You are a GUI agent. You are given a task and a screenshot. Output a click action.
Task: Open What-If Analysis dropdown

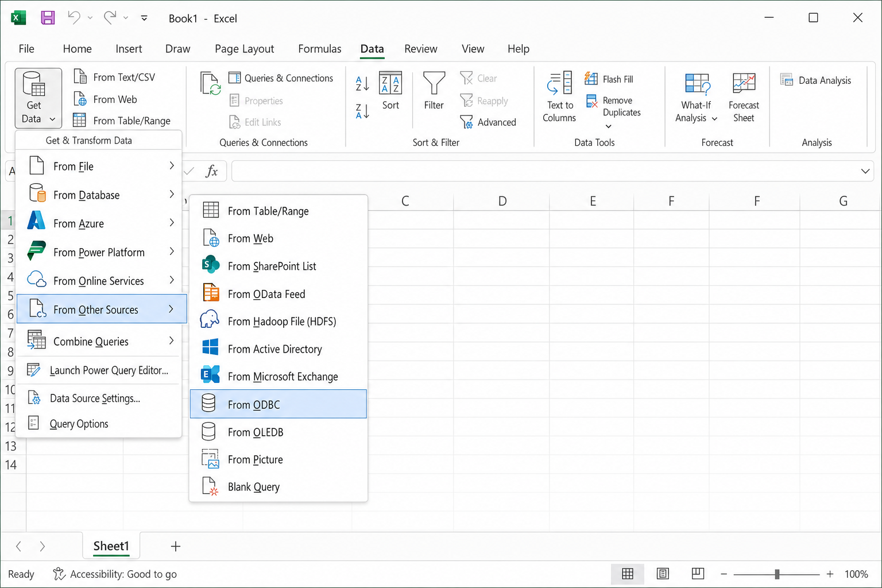[x=697, y=96]
